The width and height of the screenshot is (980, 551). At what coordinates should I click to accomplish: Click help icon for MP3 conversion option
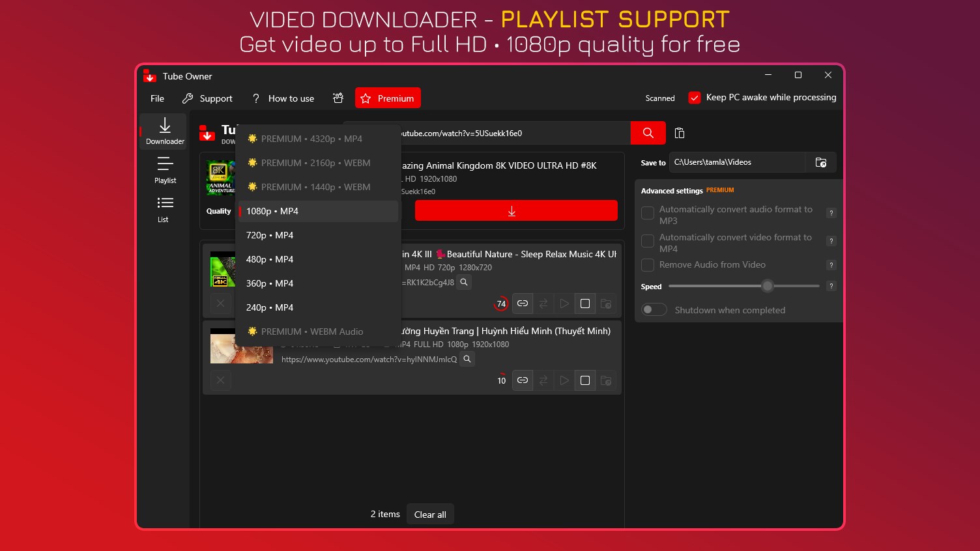pyautogui.click(x=831, y=213)
